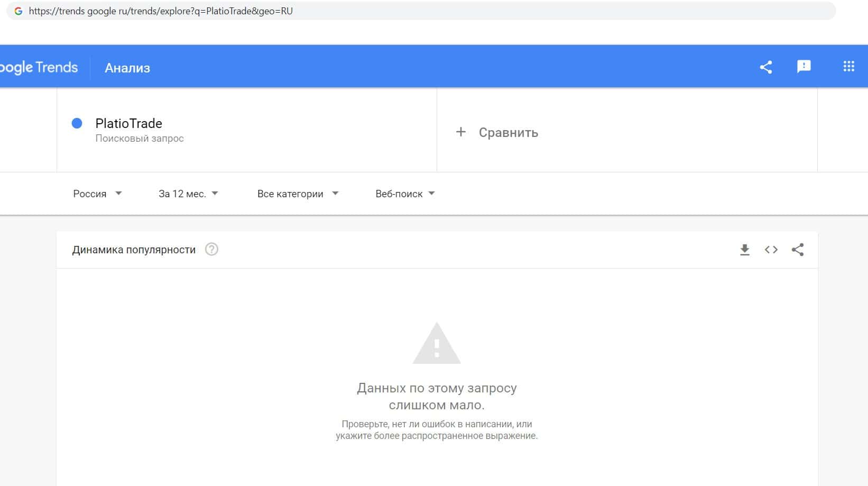Open the Google apps grid icon
Screen dimensions: 868x486
point(848,66)
